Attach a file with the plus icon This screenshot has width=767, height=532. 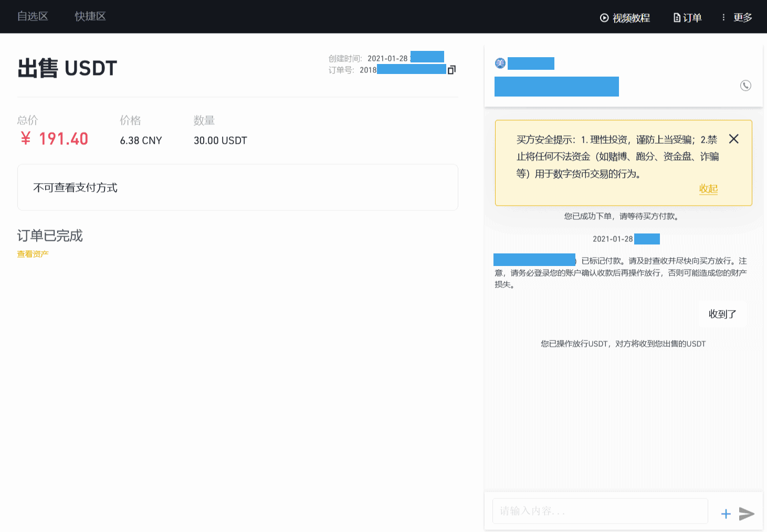[726, 514]
